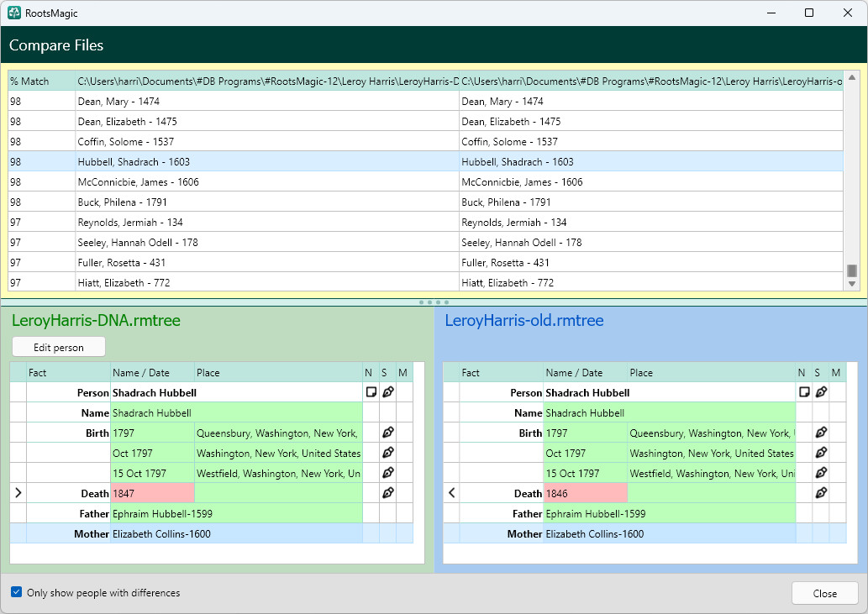Image resolution: width=868 pixels, height=614 pixels.
Task: Maximize the RootsMagic window
Action: [809, 13]
